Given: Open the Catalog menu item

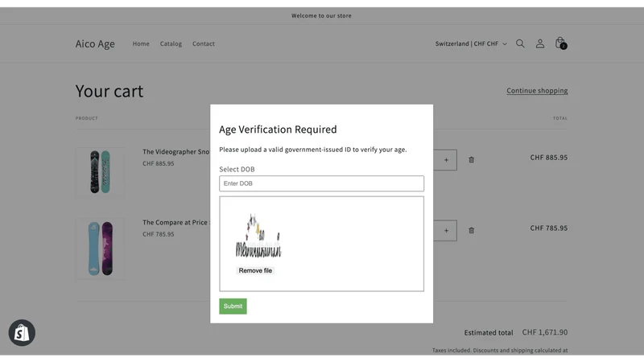Looking at the screenshot, I should coord(171,43).
